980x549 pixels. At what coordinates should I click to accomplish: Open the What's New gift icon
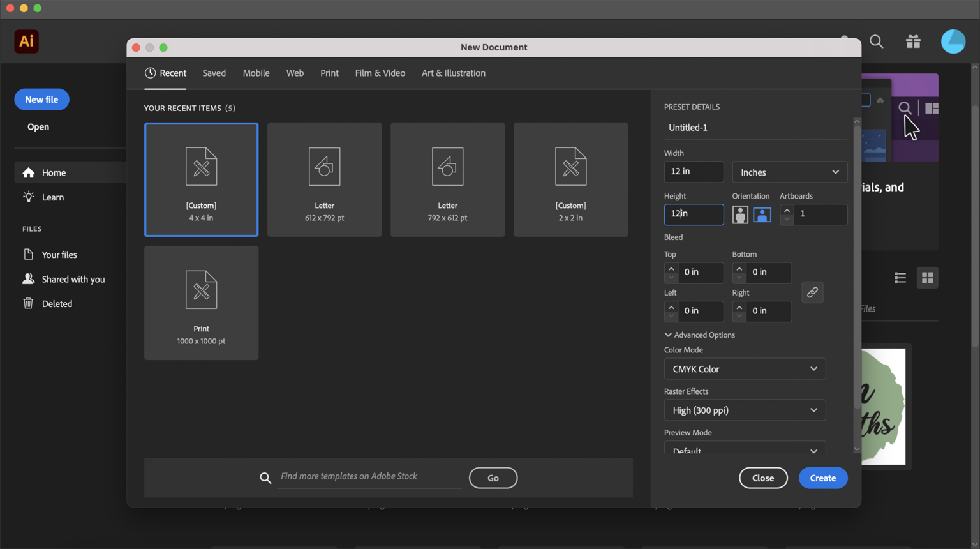coord(913,41)
